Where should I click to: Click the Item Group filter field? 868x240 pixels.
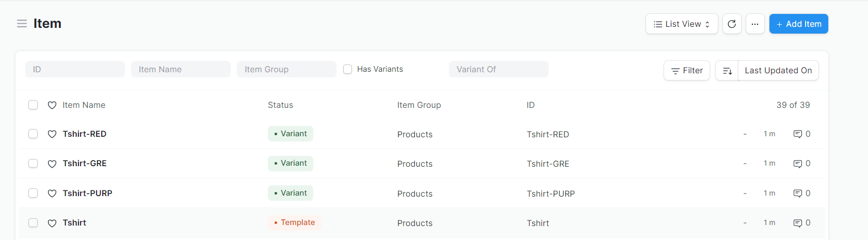[x=286, y=69]
